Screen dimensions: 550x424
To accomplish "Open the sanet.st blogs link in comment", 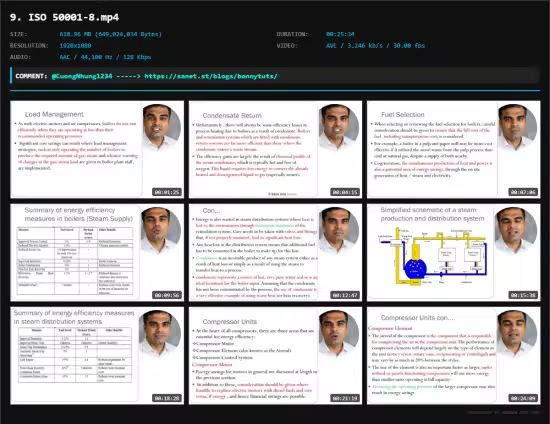I will coord(211,76).
